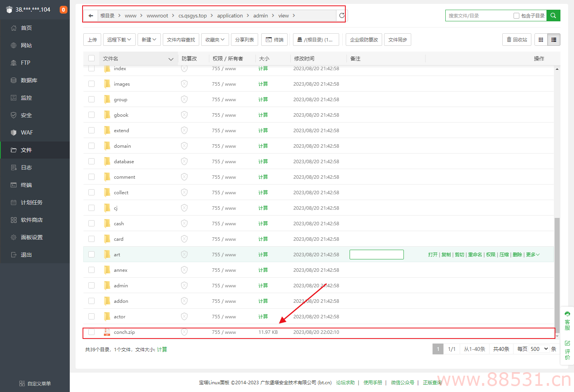
Task: Click the images folder icon
Action: 107,84
